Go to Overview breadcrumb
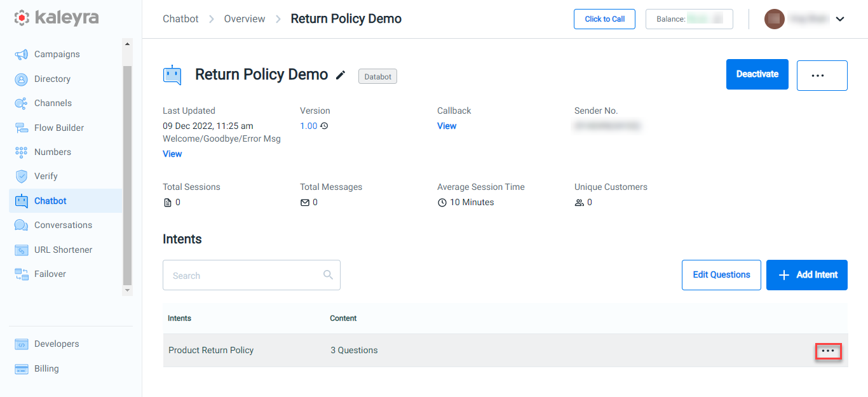This screenshot has width=868, height=397. coord(245,19)
